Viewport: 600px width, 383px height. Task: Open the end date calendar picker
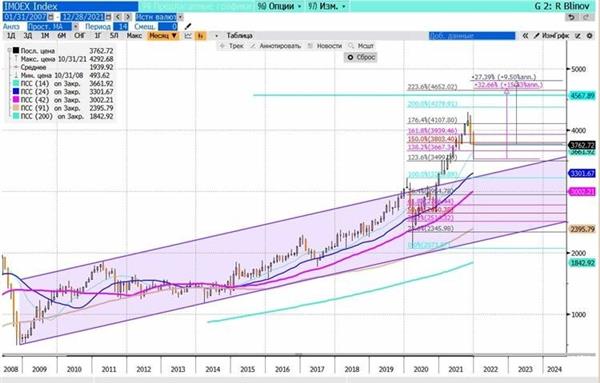click(109, 17)
